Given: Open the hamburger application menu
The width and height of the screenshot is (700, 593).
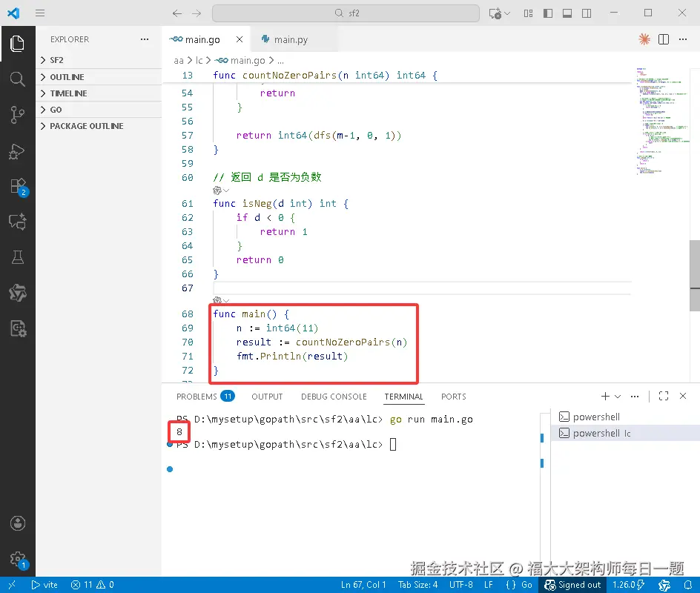Looking at the screenshot, I should click(40, 13).
